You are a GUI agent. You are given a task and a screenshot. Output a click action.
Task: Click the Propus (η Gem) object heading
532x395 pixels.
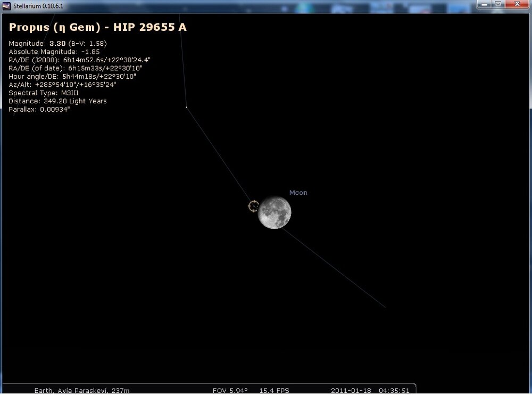coord(97,28)
